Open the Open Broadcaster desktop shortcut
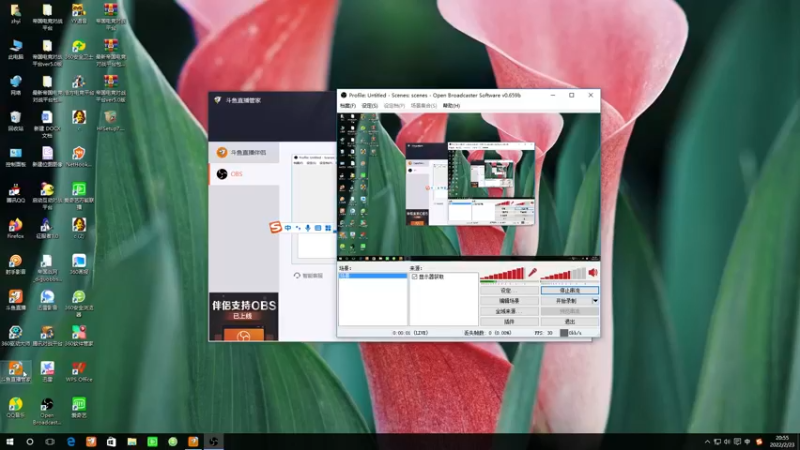800x450 pixels. (x=47, y=411)
